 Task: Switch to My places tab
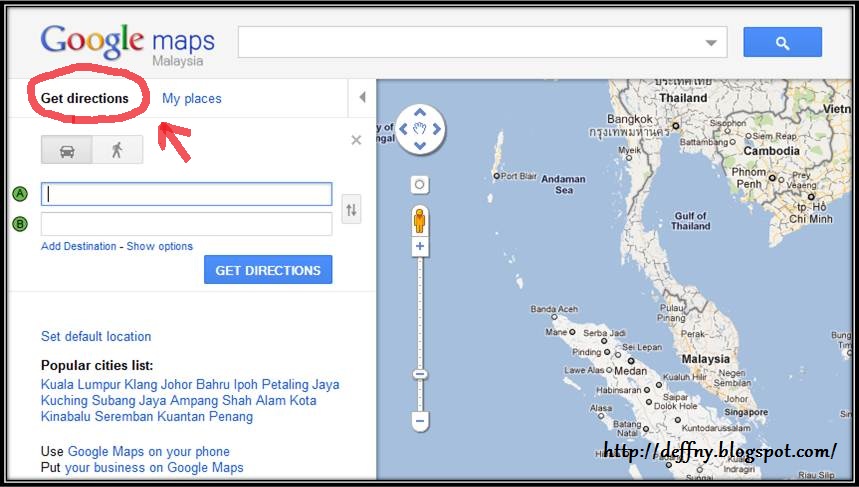click(192, 99)
